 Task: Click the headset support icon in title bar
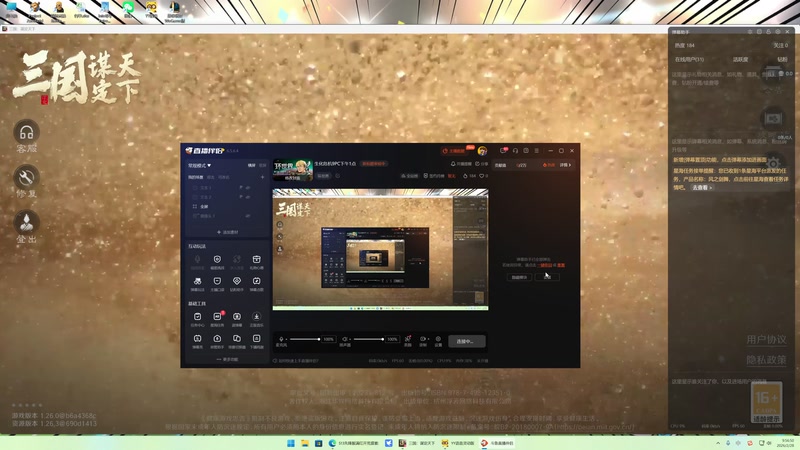(x=515, y=151)
